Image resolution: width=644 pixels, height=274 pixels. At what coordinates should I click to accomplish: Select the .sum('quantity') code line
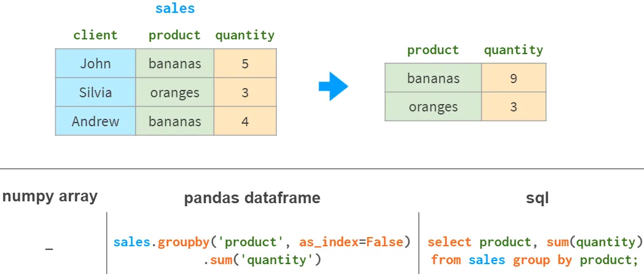262,260
